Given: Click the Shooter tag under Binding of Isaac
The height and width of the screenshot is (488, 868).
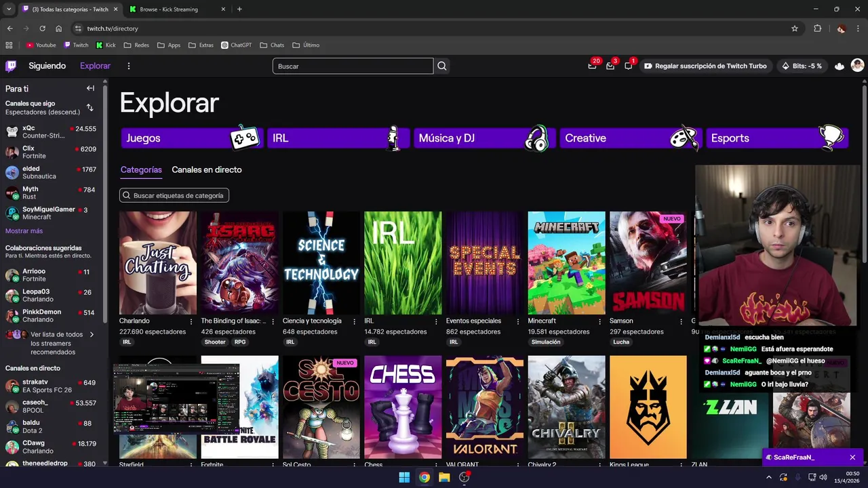Looking at the screenshot, I should tap(215, 342).
